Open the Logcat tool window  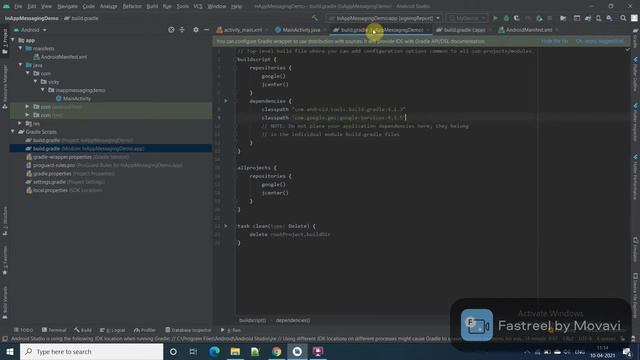click(112, 330)
